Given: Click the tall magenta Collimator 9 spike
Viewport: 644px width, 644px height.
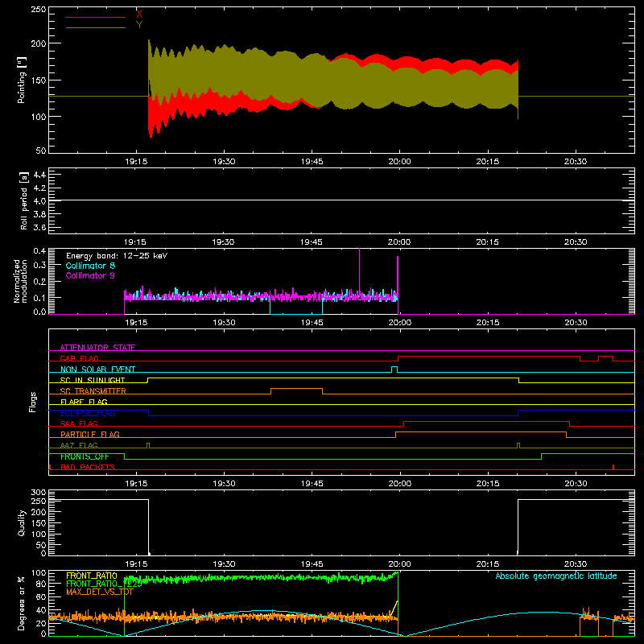Looking at the screenshot, I should 359,271.
